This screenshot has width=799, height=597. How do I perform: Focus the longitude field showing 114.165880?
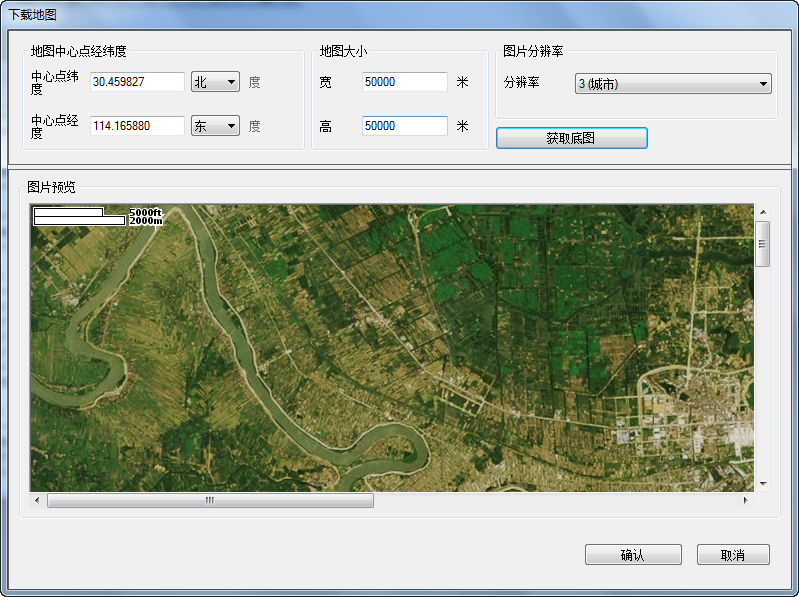(x=137, y=126)
